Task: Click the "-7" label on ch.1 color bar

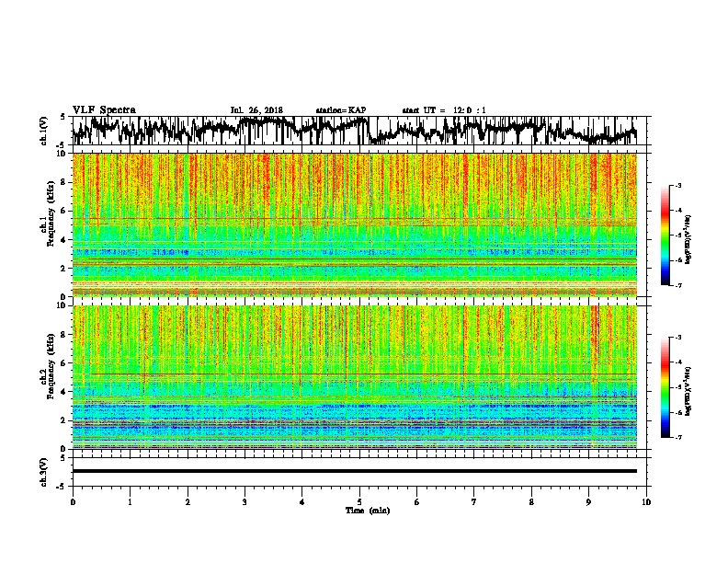Action: 677,285
